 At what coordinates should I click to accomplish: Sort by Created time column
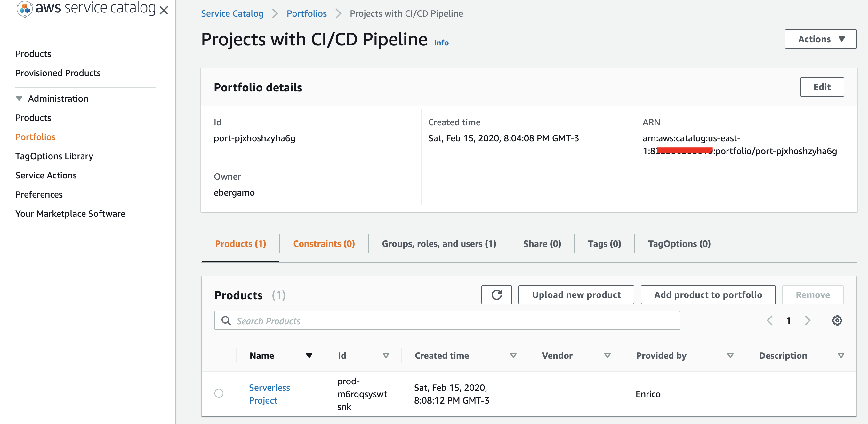point(513,355)
